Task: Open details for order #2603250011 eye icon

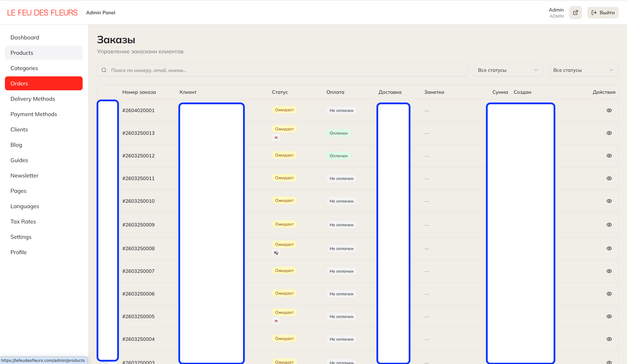Action: point(609,178)
